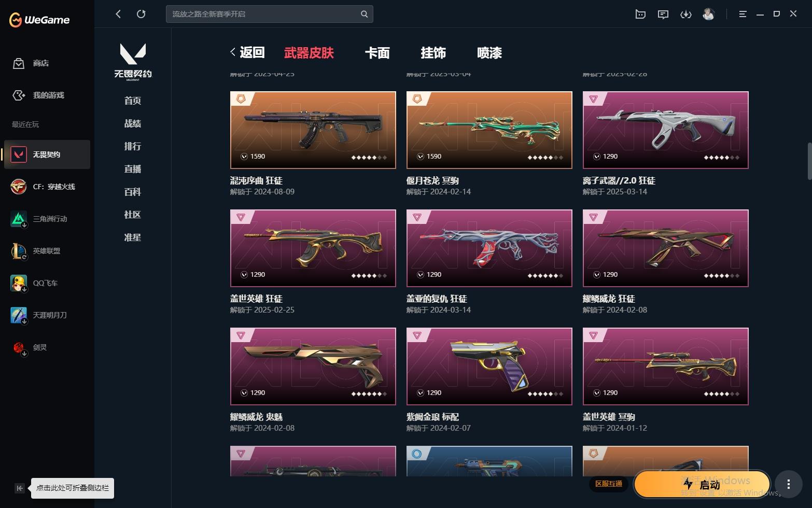Select 战绩 in the game menu
The width and height of the screenshot is (812, 508).
coord(133,123)
